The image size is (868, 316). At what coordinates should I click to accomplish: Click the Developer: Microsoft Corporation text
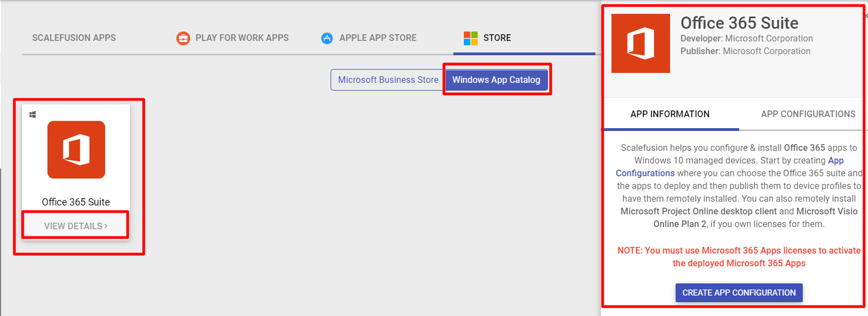tap(747, 38)
